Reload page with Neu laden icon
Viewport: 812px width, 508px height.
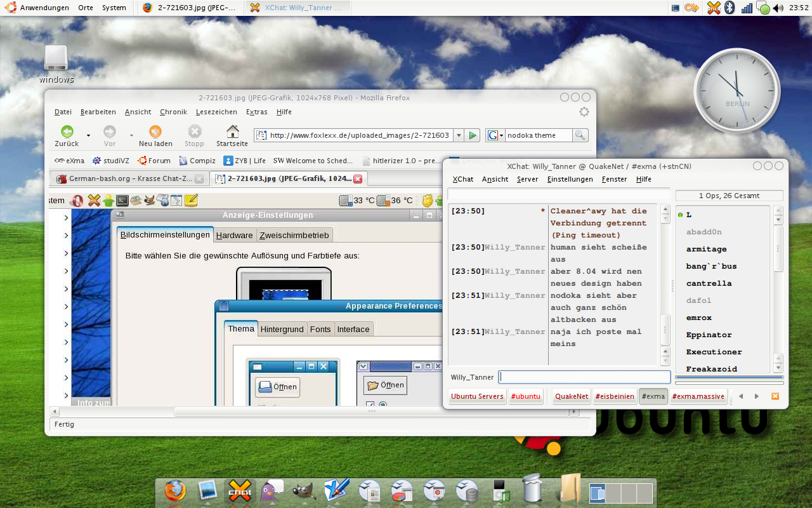(155, 131)
